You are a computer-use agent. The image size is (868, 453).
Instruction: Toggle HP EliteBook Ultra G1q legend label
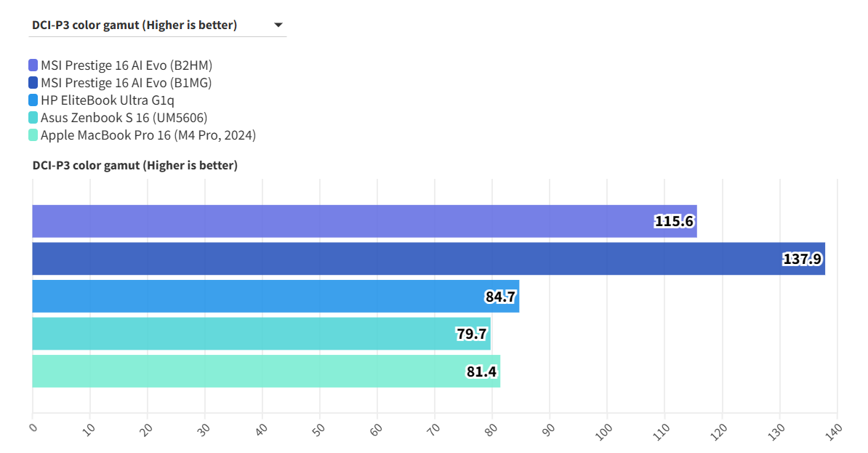(108, 100)
